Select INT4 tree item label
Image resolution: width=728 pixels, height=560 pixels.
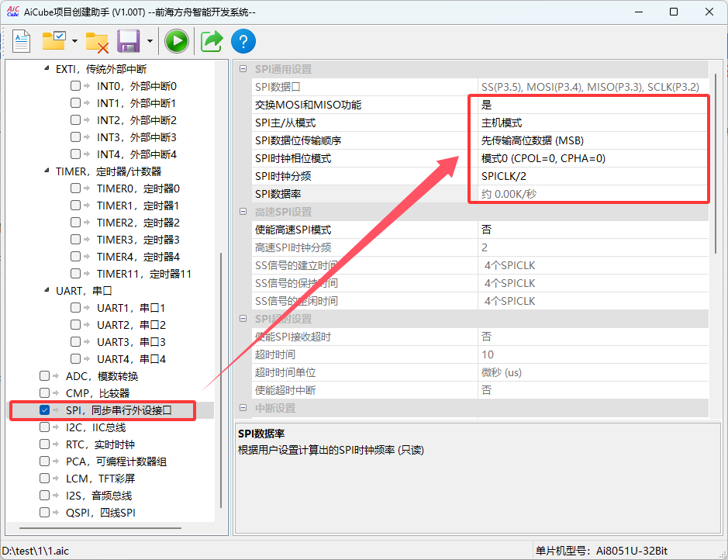click(136, 154)
